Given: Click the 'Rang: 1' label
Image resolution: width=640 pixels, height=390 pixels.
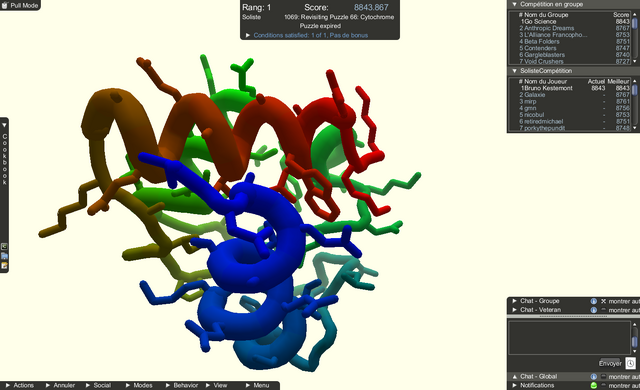Looking at the screenshot, I should click(x=256, y=7).
